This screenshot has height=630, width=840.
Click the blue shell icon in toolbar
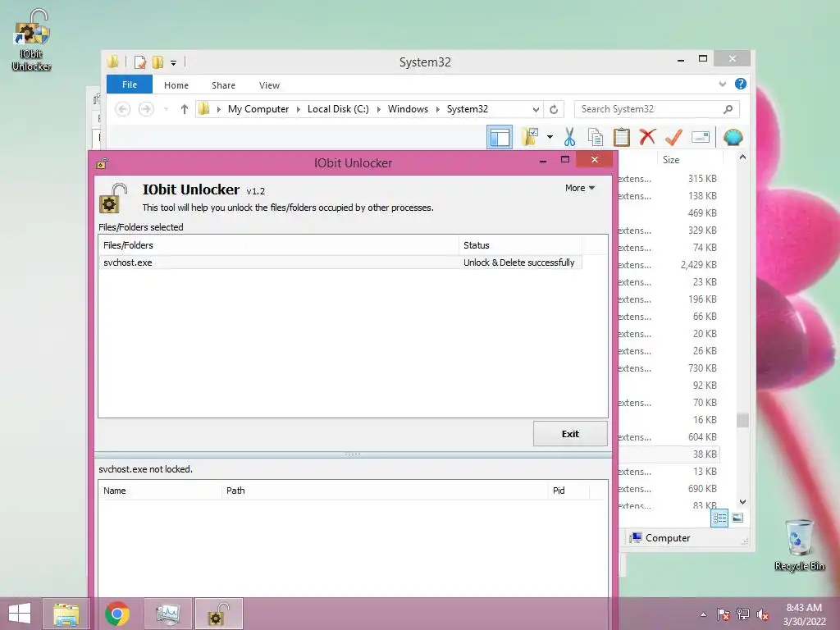point(733,137)
